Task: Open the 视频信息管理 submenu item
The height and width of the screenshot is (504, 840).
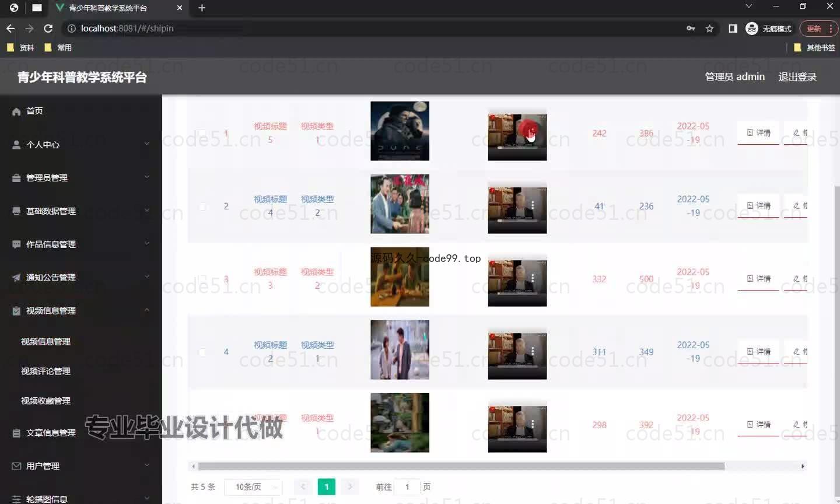Action: click(x=45, y=341)
